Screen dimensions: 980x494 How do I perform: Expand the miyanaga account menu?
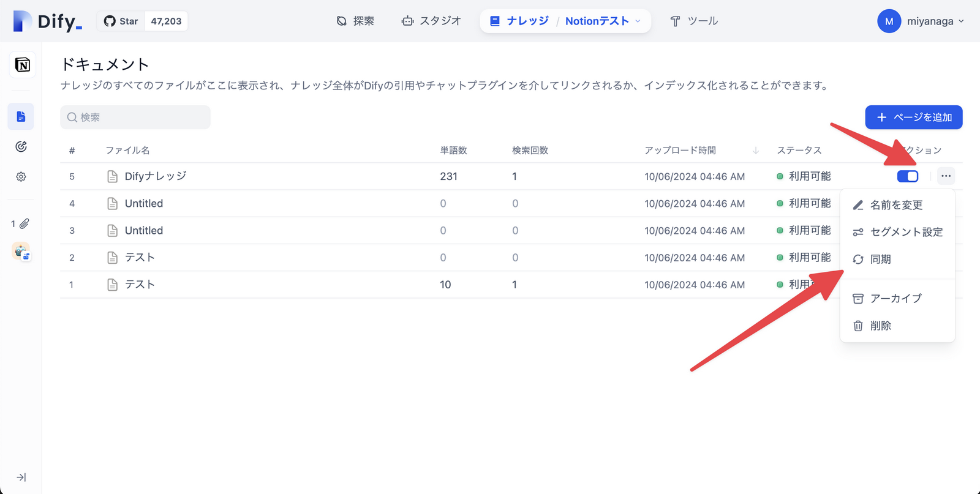[x=935, y=21]
